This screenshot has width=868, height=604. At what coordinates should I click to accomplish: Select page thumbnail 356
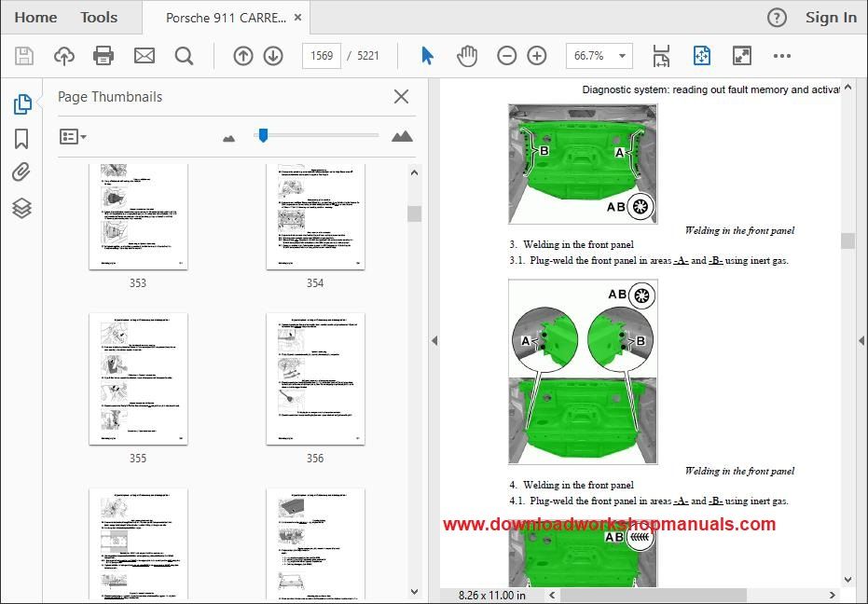(x=315, y=378)
